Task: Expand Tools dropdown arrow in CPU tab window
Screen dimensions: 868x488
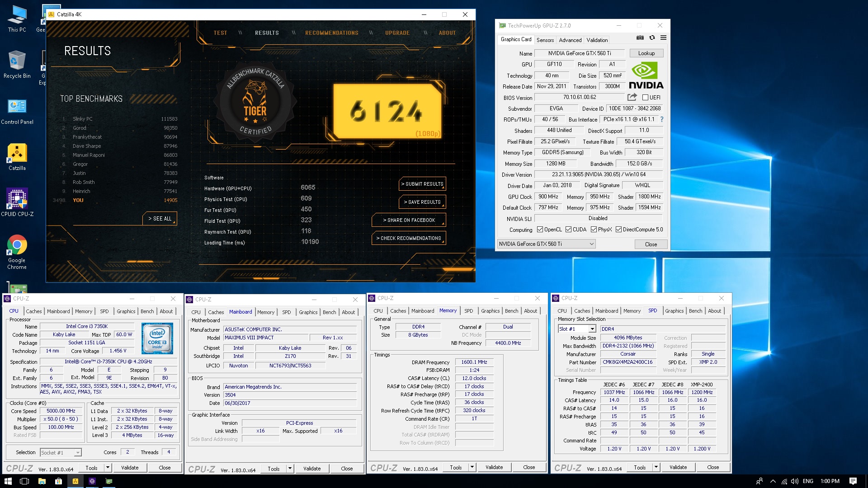Action: pos(108,468)
